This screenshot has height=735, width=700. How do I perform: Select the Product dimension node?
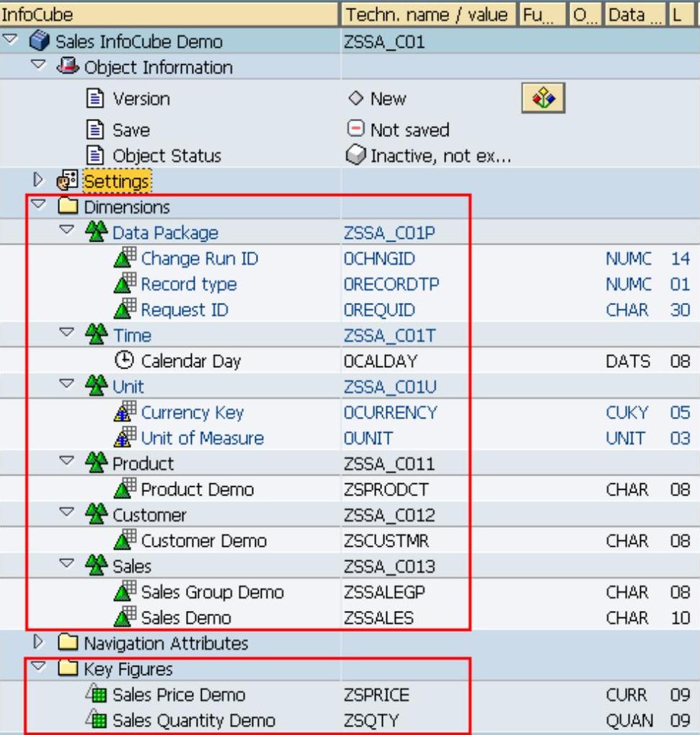point(143,463)
